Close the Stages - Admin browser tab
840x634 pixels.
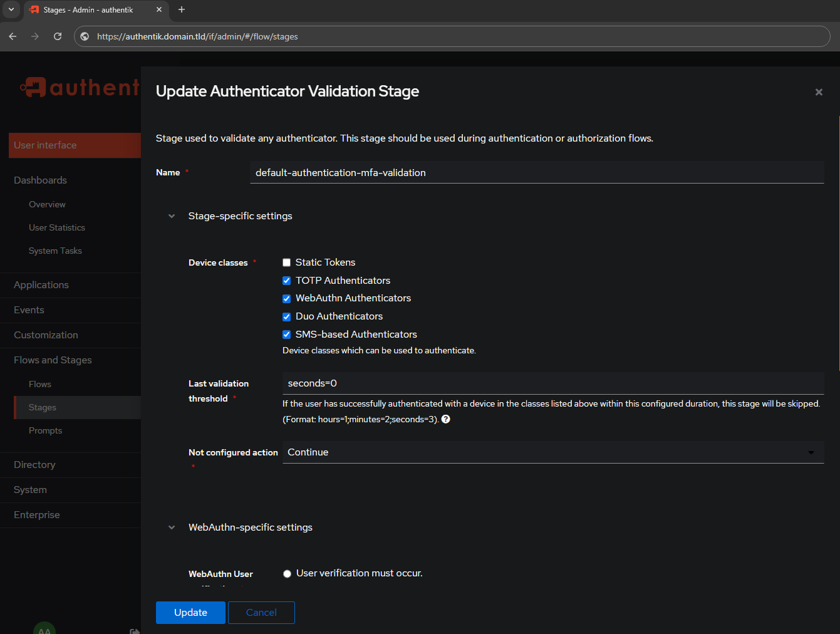pos(158,9)
